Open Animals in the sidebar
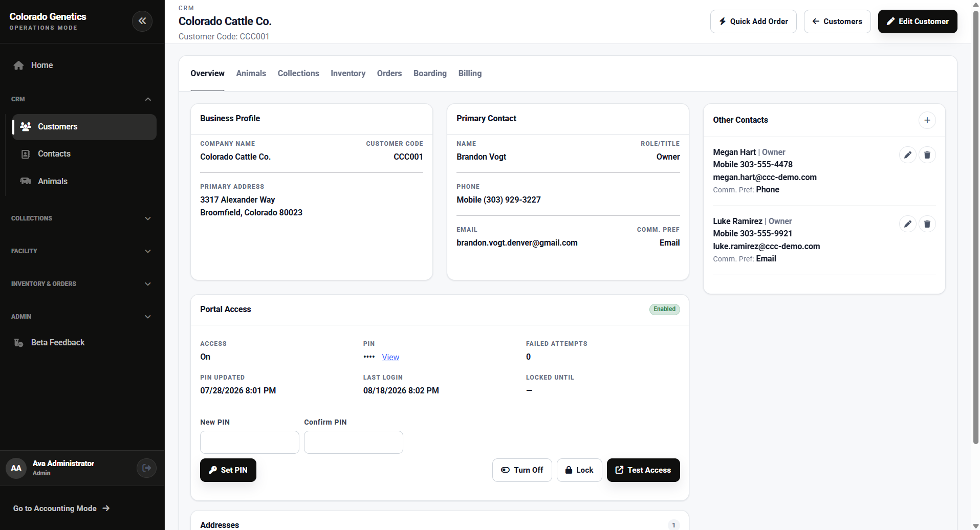The height and width of the screenshot is (530, 980). pos(84,182)
